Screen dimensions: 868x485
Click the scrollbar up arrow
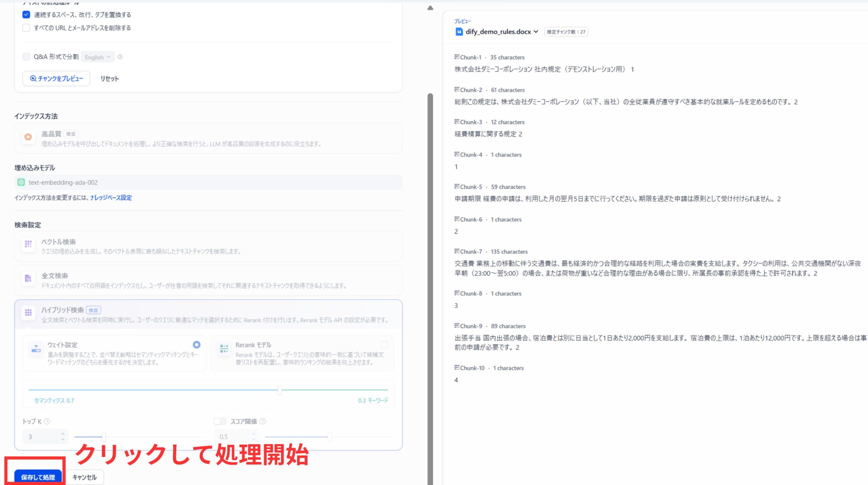point(430,8)
